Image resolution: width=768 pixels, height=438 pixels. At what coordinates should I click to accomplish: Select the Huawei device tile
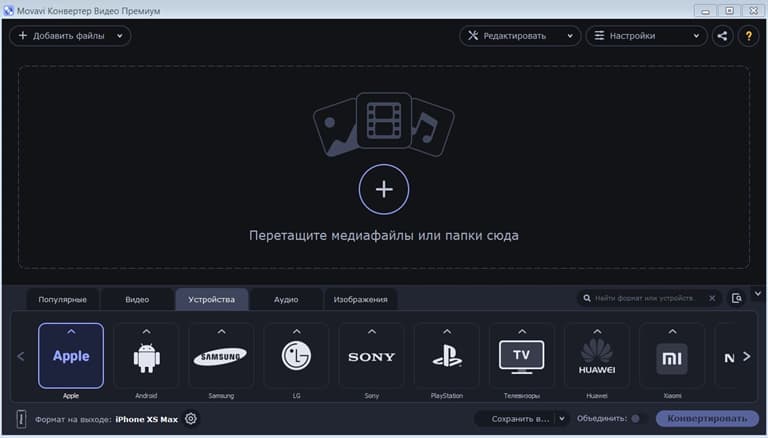point(597,356)
